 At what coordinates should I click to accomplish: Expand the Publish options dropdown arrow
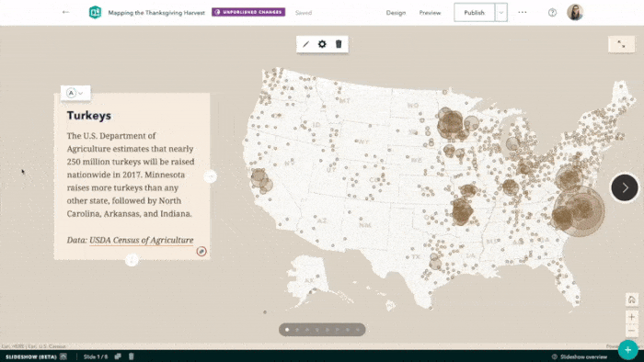pyautogui.click(x=501, y=13)
